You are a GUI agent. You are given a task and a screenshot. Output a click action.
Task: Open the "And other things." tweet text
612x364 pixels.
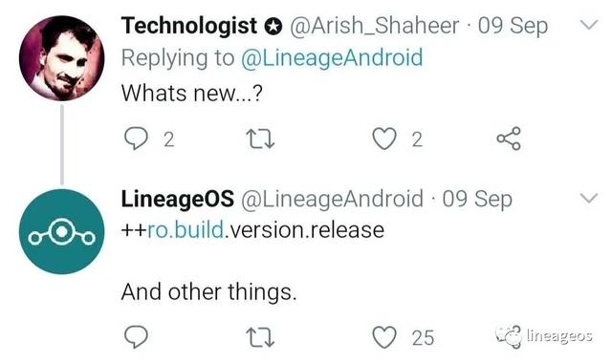[x=208, y=291]
